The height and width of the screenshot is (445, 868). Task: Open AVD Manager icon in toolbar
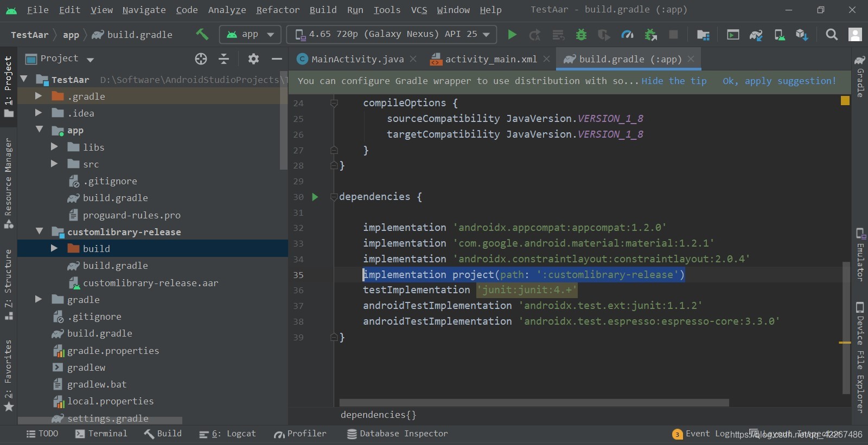(779, 35)
